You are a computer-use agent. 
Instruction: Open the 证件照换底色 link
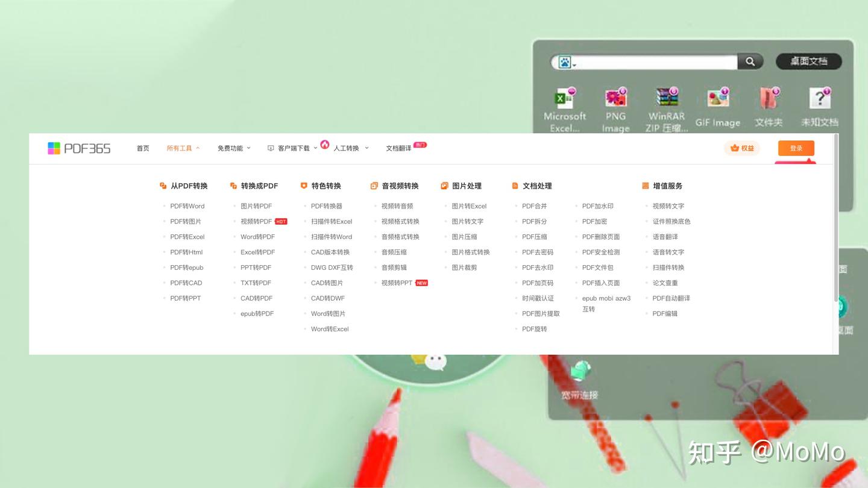coord(671,222)
